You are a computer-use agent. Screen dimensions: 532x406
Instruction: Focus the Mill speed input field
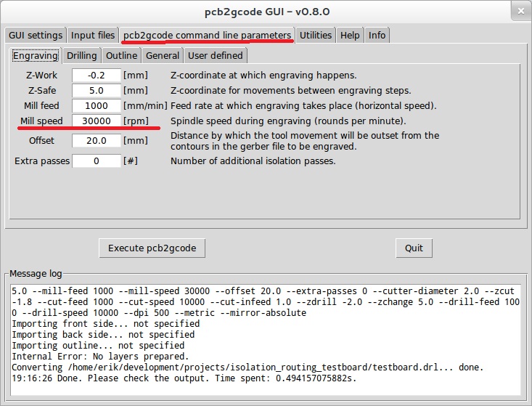point(97,121)
